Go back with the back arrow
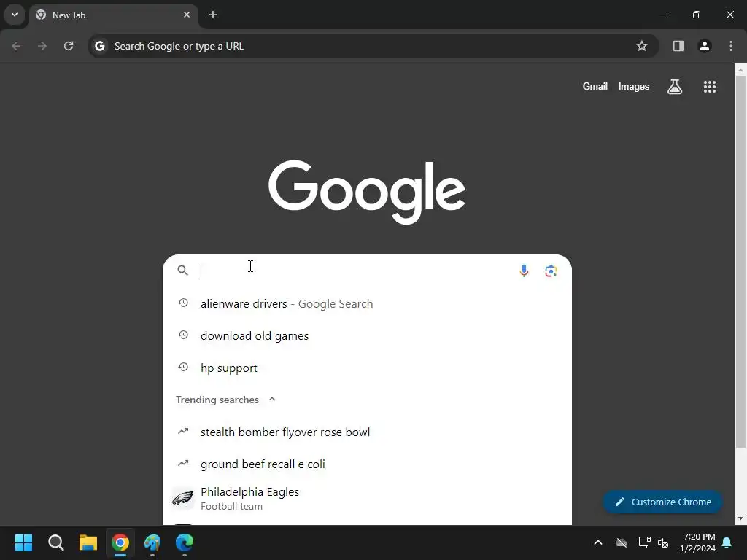 point(16,46)
